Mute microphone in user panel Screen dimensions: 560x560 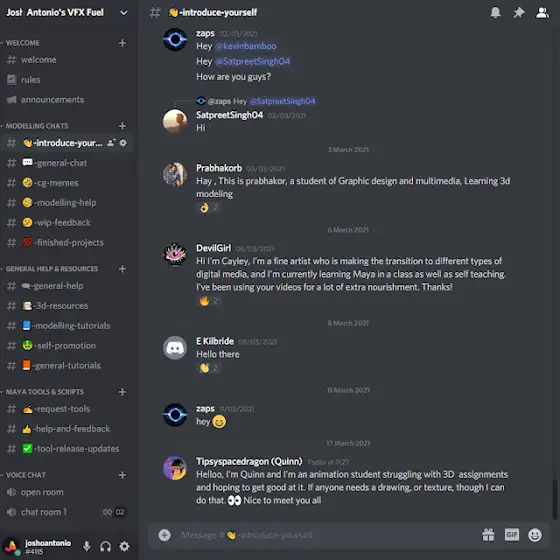(x=86, y=546)
